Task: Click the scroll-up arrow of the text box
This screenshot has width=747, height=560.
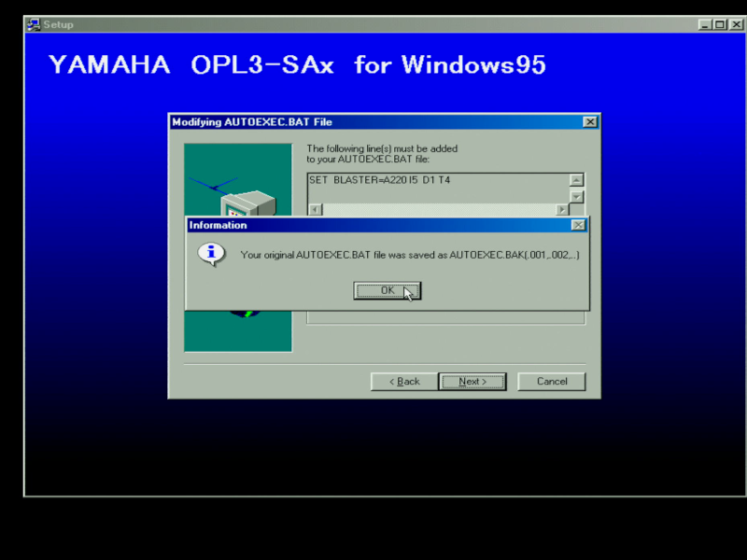Action: tap(576, 180)
